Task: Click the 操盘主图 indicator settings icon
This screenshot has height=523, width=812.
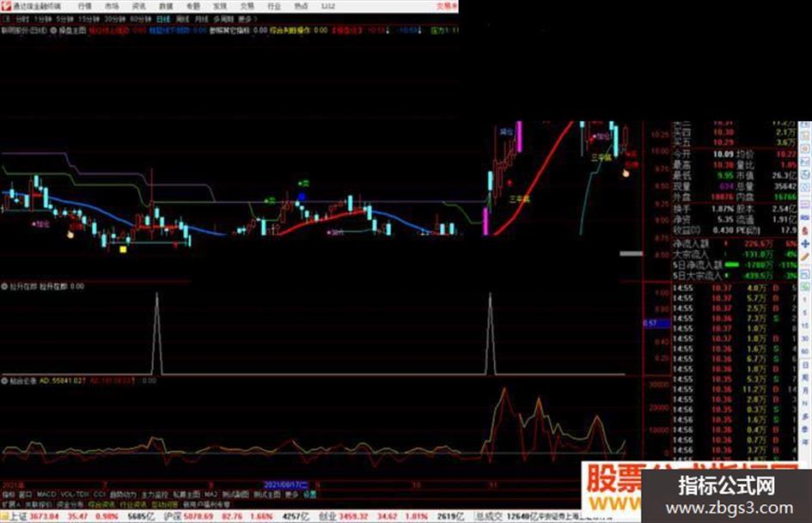Action: 52,31
